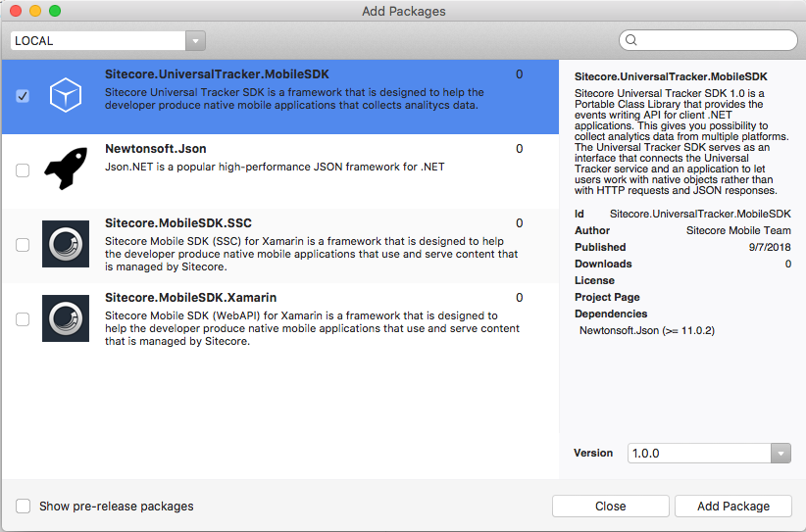806x532 pixels.
Task: Click the Newtonsoft.Json (>= 11.0.2) dependency
Action: [646, 331]
